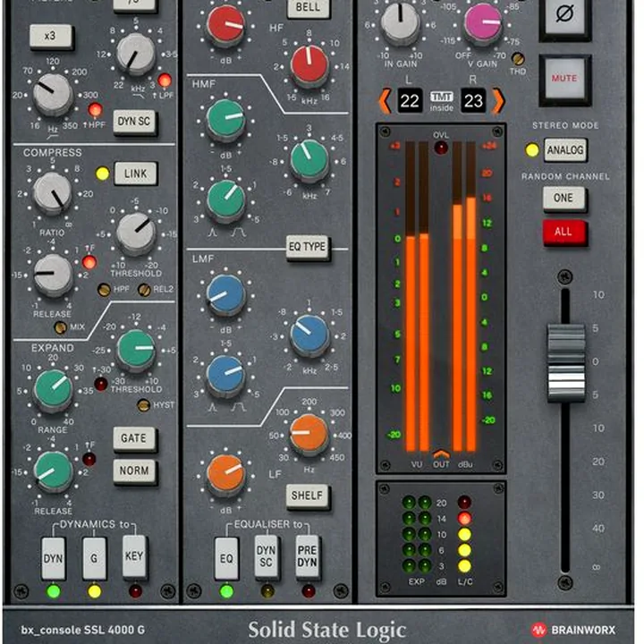The width and height of the screenshot is (644, 644).
Task: Toggle the MUTE button
Action: [564, 79]
